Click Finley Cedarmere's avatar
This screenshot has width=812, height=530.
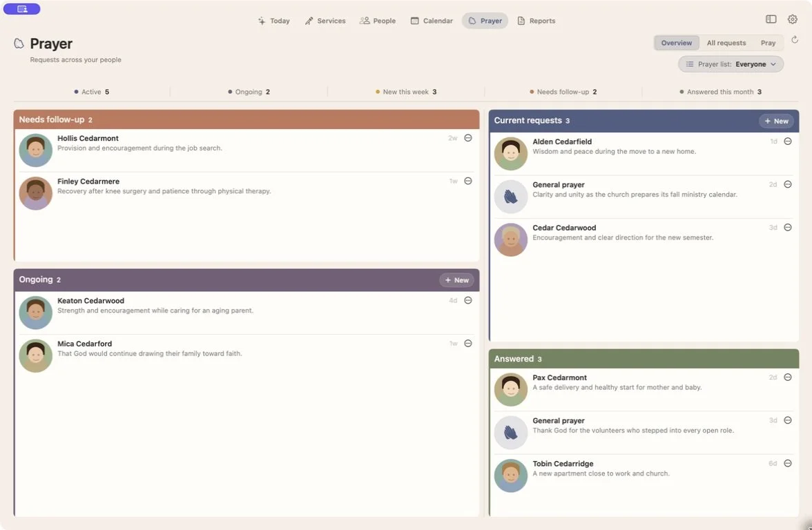point(35,193)
